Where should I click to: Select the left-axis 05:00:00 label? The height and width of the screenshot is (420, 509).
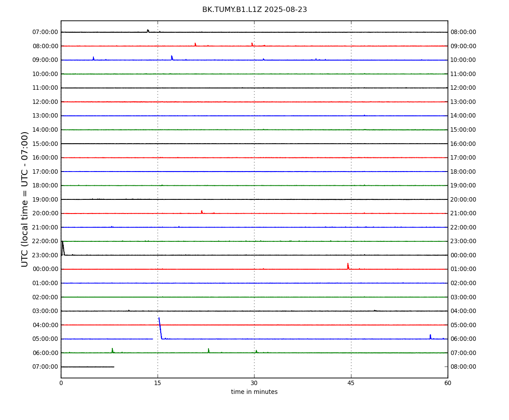(x=46, y=339)
